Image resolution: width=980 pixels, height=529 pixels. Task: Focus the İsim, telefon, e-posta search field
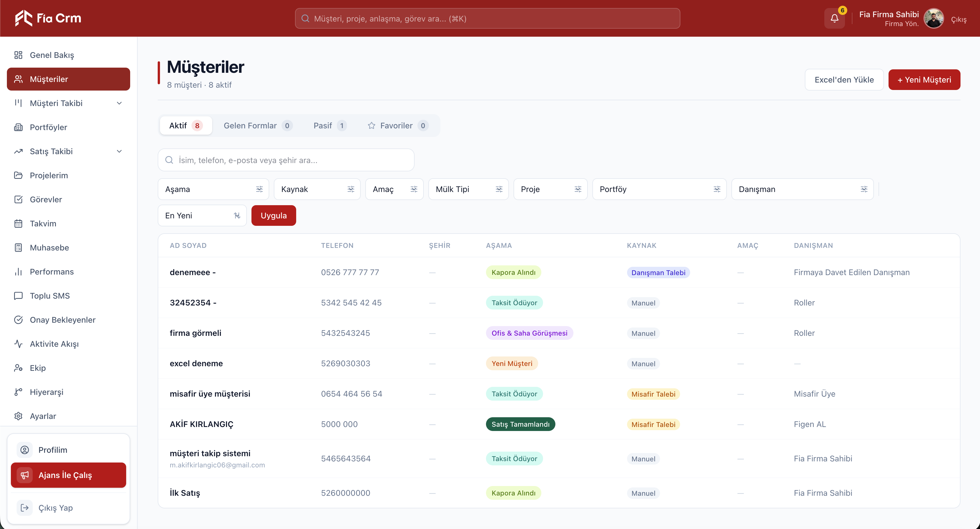click(286, 160)
